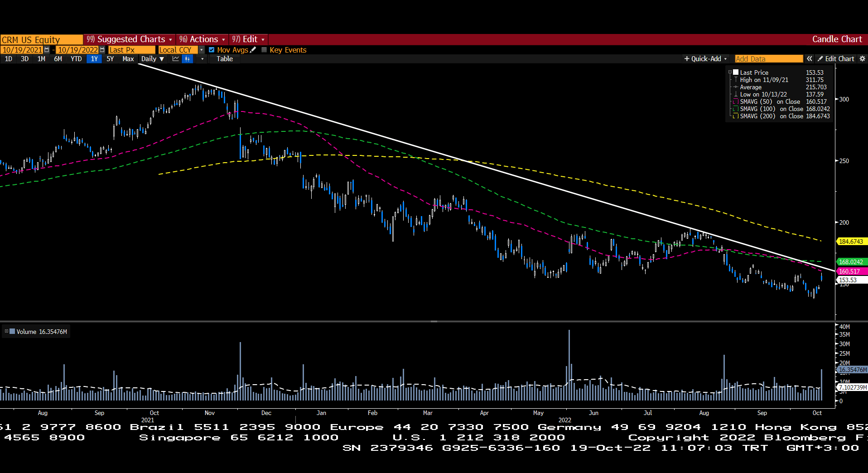Select the Max range tab
The height and width of the screenshot is (473, 868).
pyautogui.click(x=128, y=59)
